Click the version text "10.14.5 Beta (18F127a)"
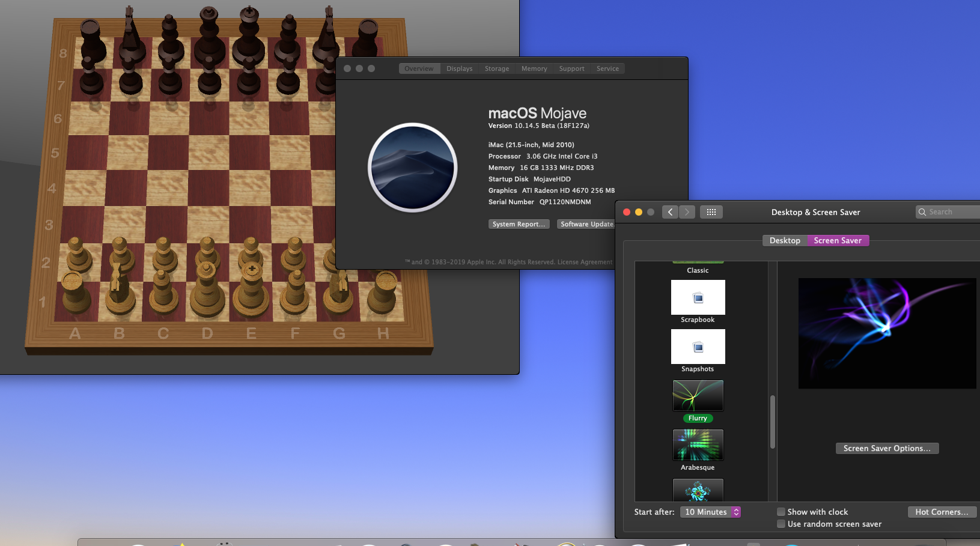 [x=552, y=126]
